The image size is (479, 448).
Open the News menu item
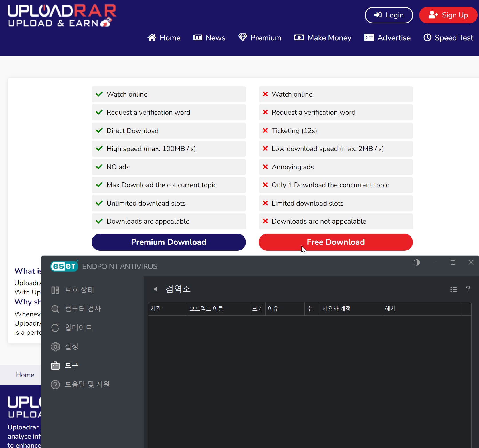pos(209,38)
